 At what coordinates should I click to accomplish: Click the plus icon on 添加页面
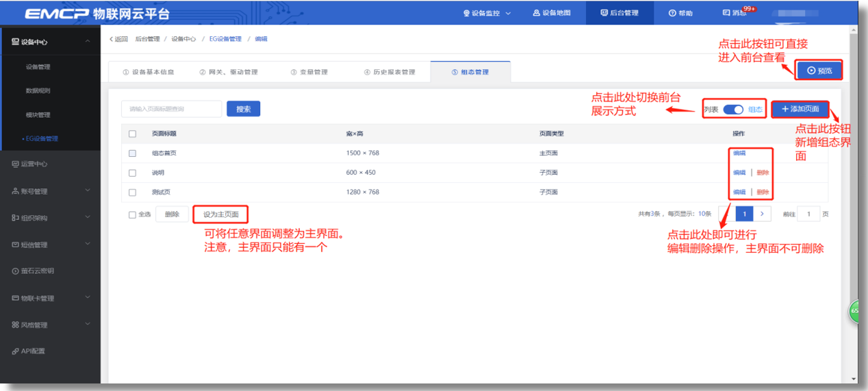point(785,110)
